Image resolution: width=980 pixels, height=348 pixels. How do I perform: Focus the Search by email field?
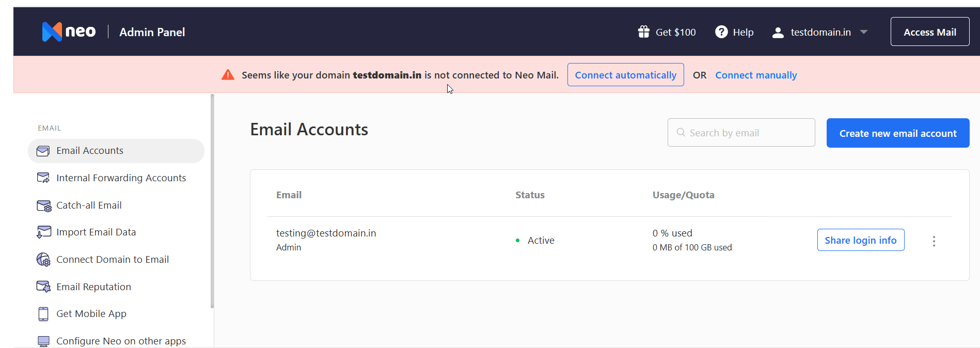(x=741, y=133)
